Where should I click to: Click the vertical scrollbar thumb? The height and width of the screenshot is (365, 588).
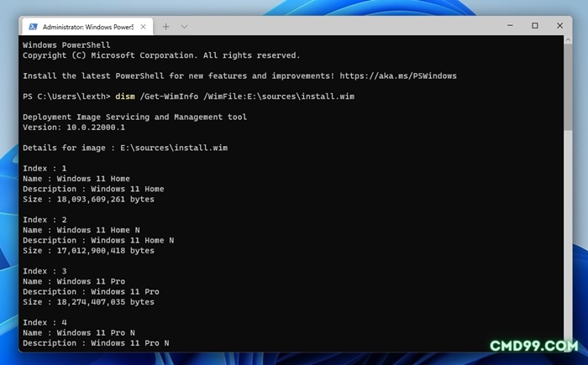pyautogui.click(x=568, y=87)
